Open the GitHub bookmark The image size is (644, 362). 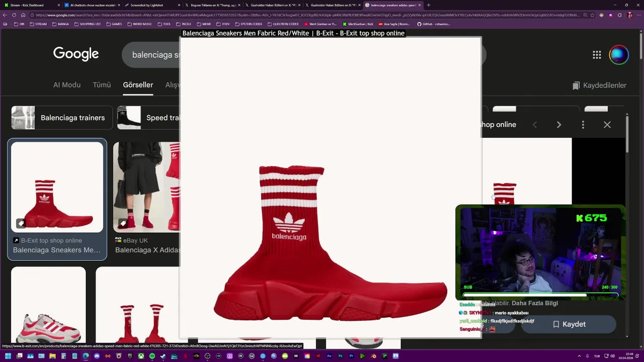coord(433,24)
